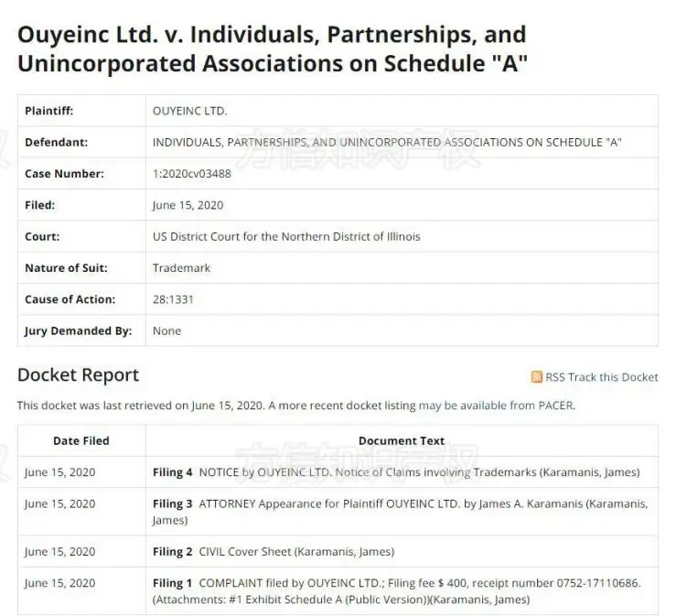Select the date in Filing 4 row
676x616 pixels.
tap(60, 472)
